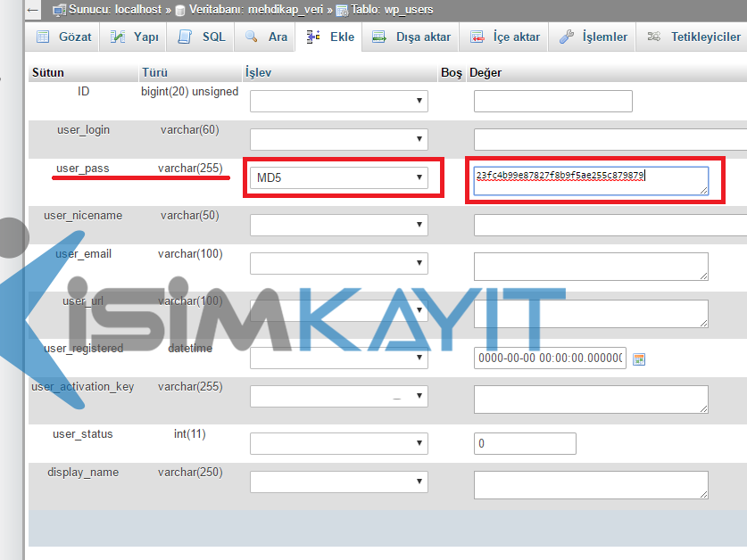Open the Tetikleyiciler tab

click(693, 37)
